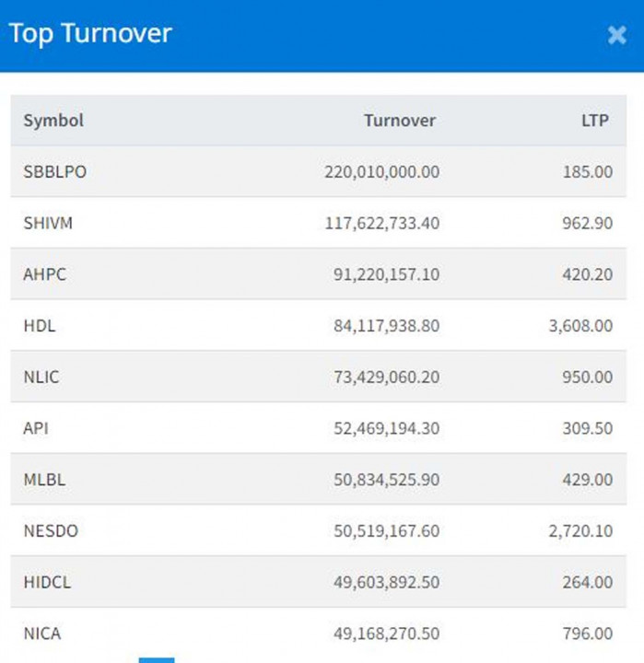Click the HDL symbol
The width and height of the screenshot is (644, 663).
tap(40, 326)
